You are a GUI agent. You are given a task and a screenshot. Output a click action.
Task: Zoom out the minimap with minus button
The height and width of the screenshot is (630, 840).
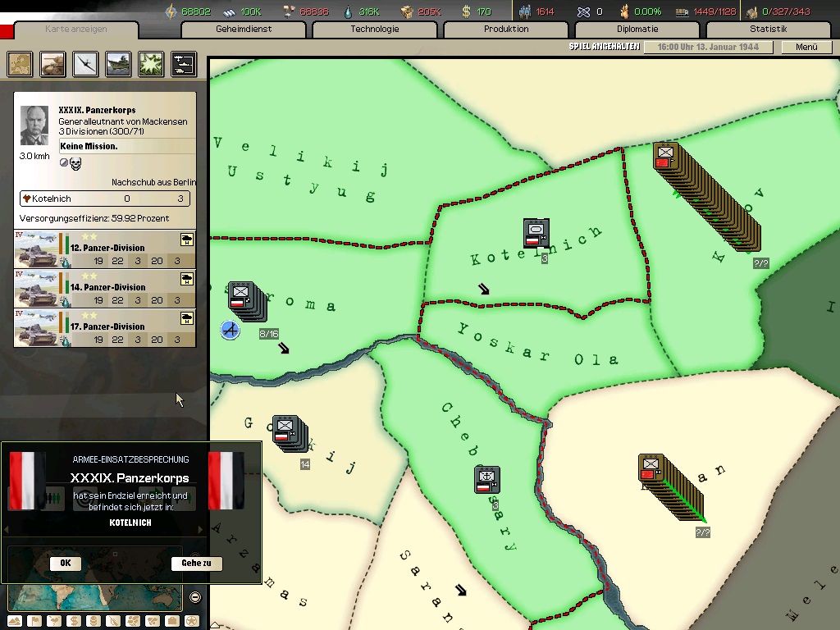(x=195, y=597)
